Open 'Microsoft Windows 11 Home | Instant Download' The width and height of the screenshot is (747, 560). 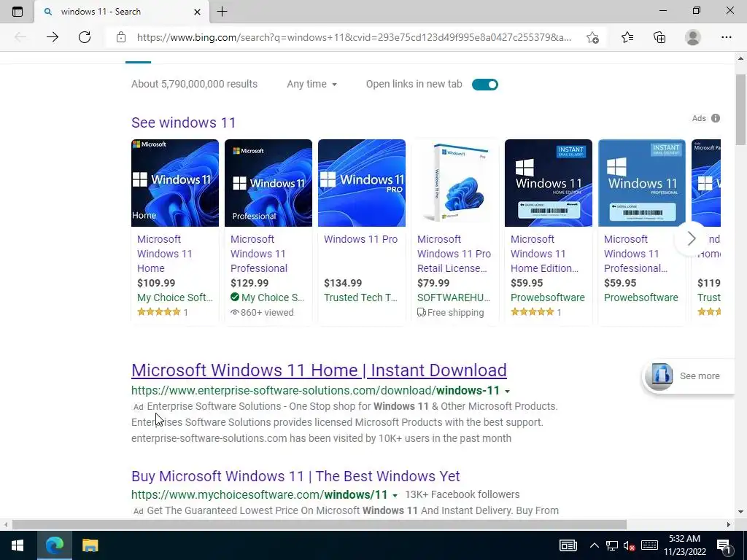(x=319, y=370)
